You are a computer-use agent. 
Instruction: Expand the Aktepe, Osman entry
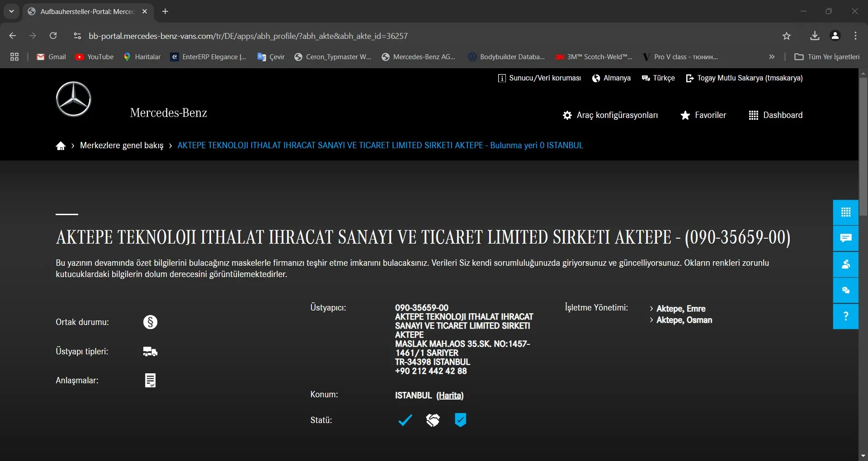684,320
